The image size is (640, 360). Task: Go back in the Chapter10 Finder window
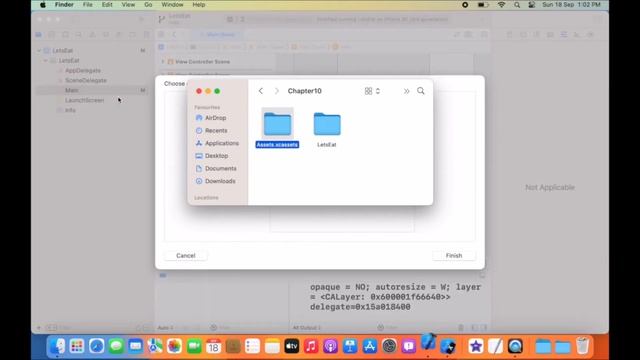pyautogui.click(x=261, y=91)
